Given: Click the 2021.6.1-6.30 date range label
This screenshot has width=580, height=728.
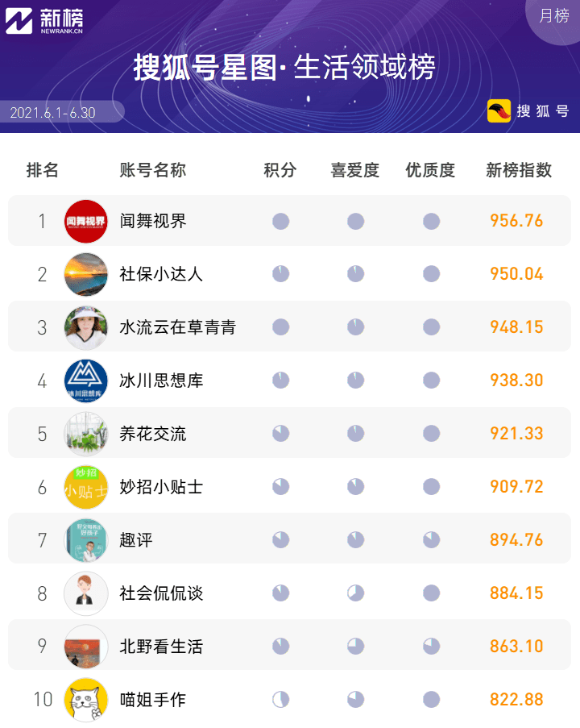Looking at the screenshot, I should pyautogui.click(x=52, y=113).
